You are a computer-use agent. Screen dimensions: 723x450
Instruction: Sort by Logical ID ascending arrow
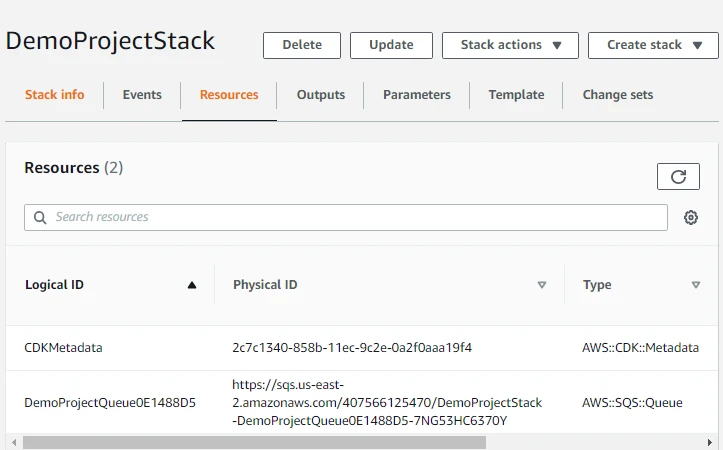[192, 285]
